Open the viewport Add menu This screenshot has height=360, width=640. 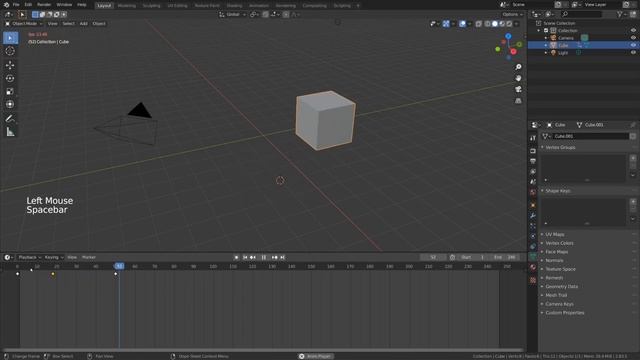tap(84, 24)
